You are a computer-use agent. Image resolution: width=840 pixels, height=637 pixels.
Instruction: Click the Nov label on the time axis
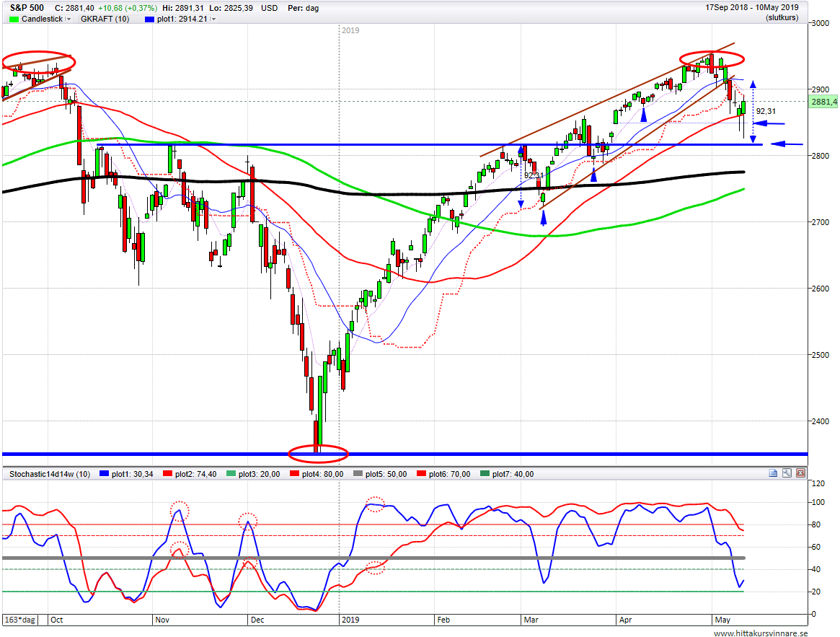tap(162, 620)
